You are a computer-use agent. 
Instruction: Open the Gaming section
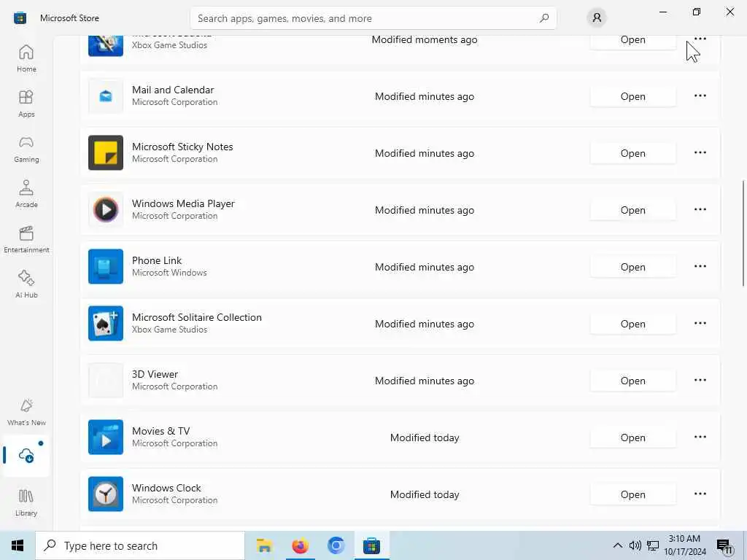point(26,149)
